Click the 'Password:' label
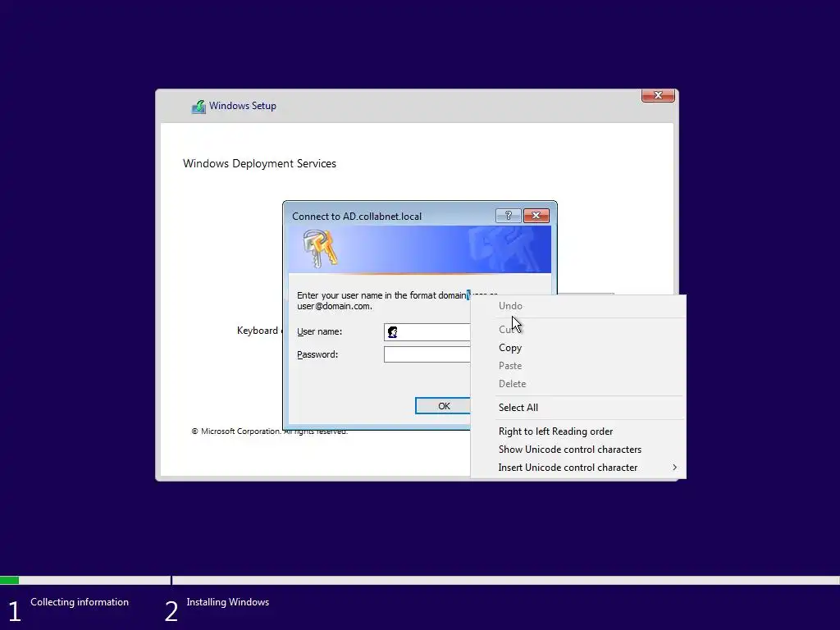 [317, 354]
